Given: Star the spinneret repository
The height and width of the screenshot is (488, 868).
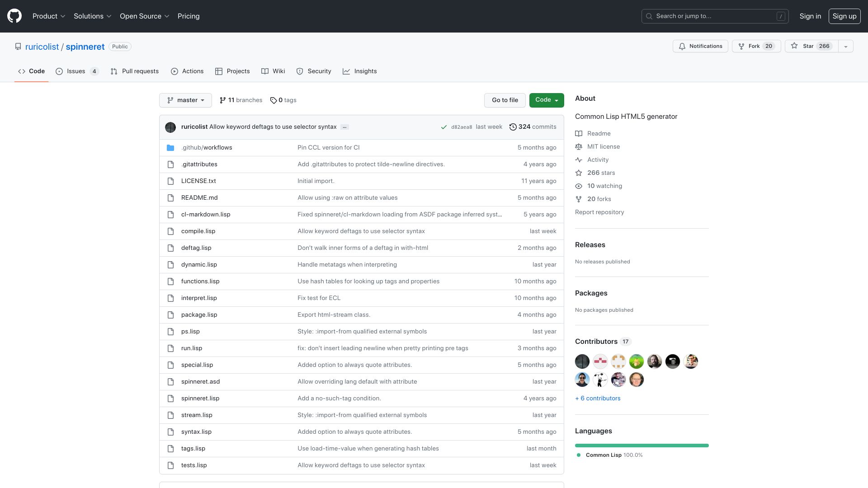Looking at the screenshot, I should pos(811,46).
